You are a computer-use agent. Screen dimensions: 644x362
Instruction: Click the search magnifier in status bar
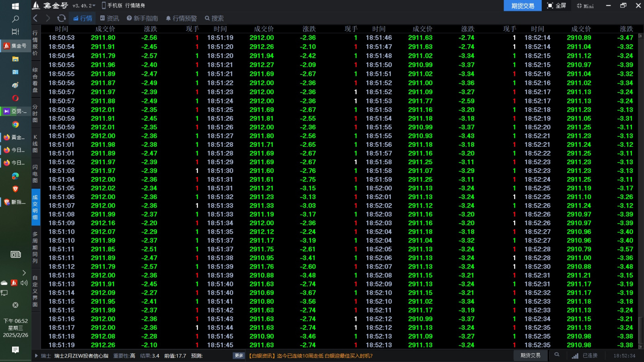[557, 355]
